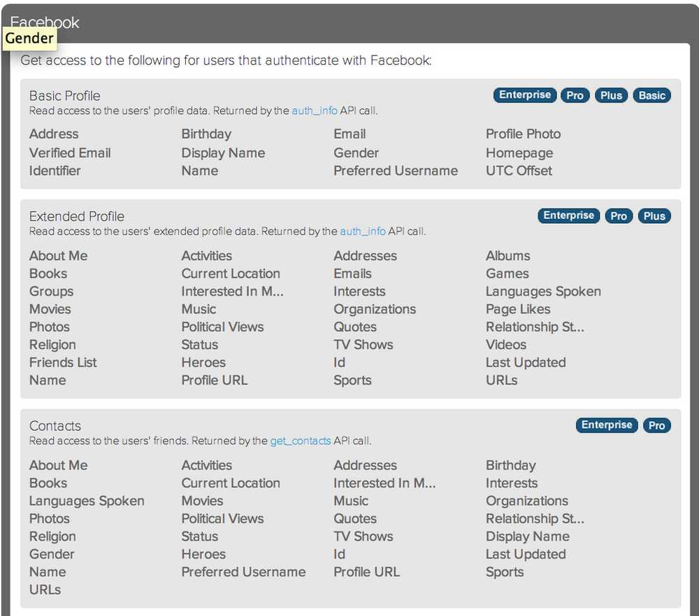Select the Plus badge in Extended Profile
This screenshot has width=699, height=616.
pyautogui.click(x=654, y=216)
